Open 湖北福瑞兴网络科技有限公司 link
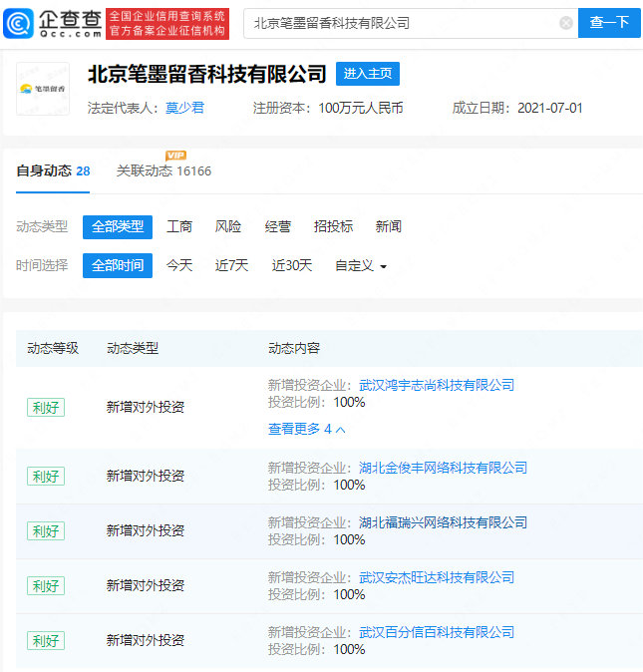Image resolution: width=643 pixels, height=672 pixels. (443, 522)
